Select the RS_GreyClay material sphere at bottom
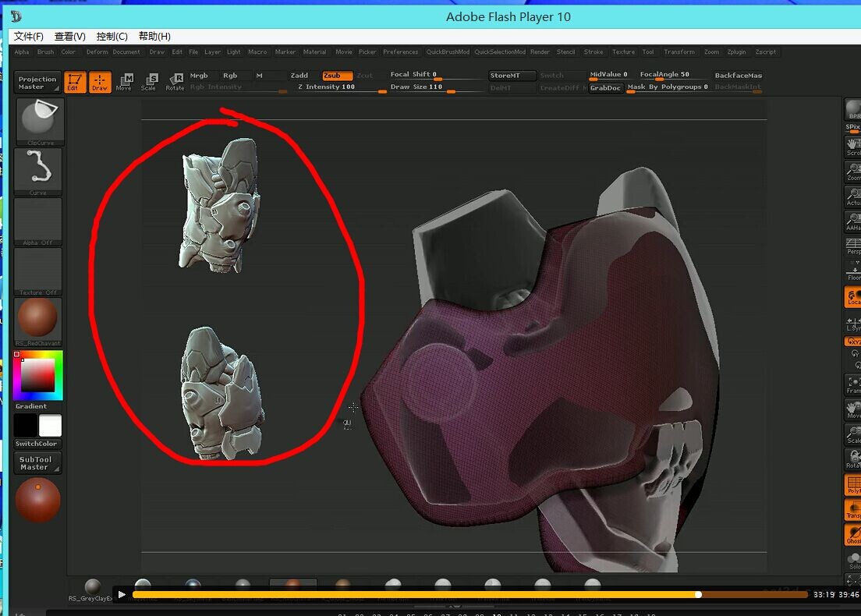 pos(92,587)
